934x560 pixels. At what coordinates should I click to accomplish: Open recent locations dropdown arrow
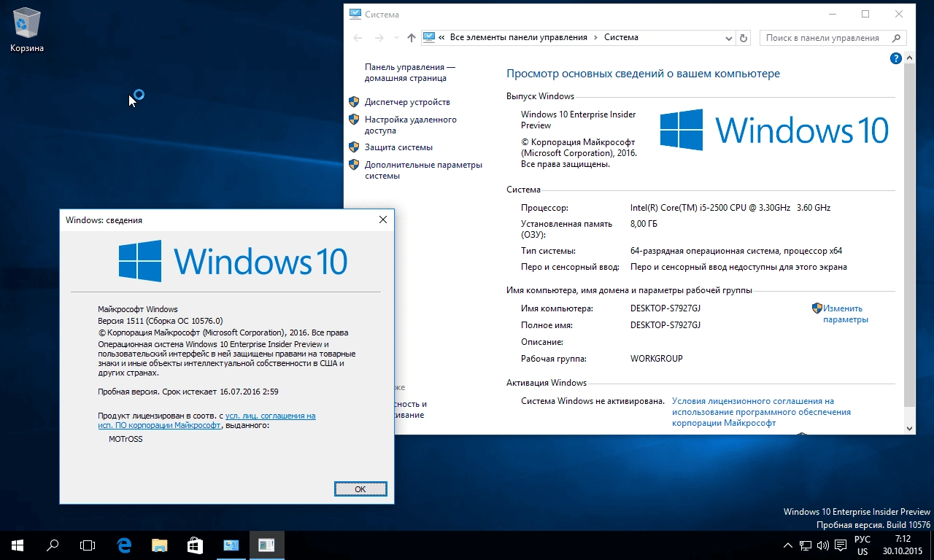[x=396, y=38]
